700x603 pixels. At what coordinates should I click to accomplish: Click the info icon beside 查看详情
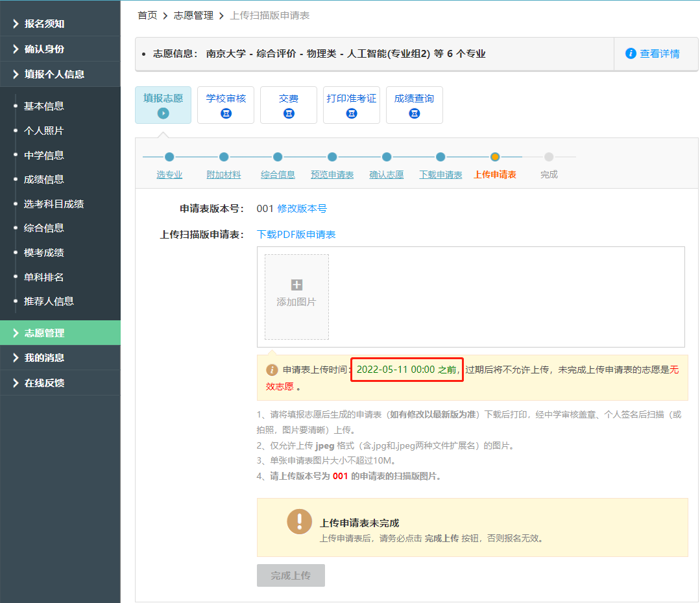pyautogui.click(x=631, y=54)
